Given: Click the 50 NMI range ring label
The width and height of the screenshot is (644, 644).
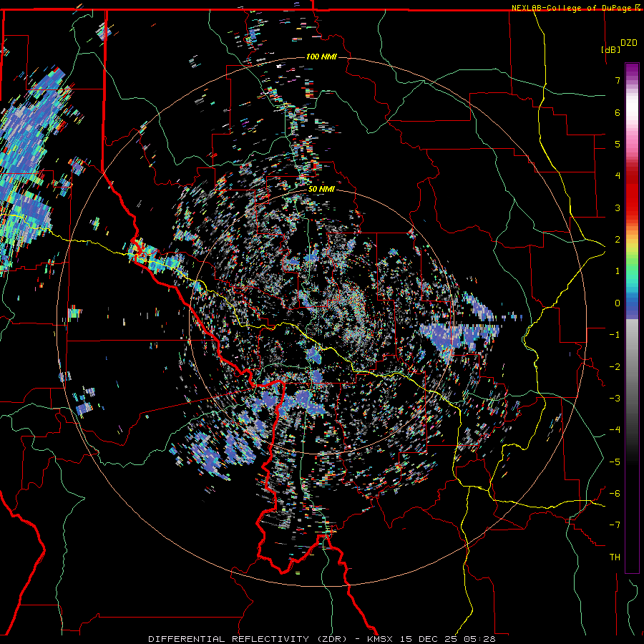Looking at the screenshot, I should pyautogui.click(x=321, y=190).
